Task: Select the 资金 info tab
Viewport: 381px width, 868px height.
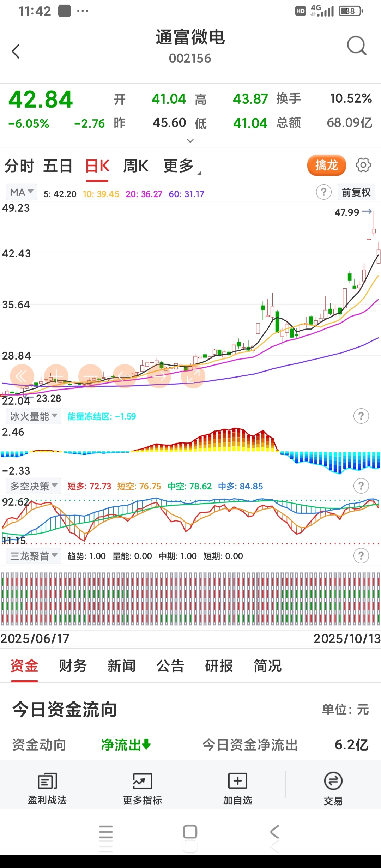Action: [24, 666]
